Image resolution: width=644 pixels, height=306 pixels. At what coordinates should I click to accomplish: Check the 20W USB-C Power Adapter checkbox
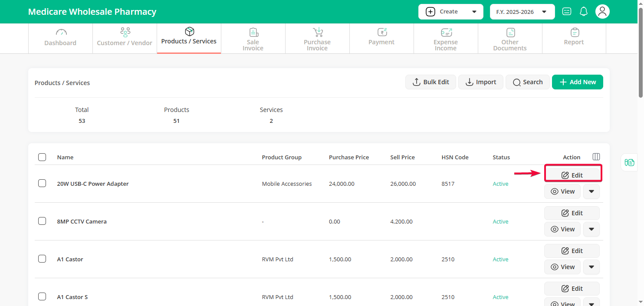pyautogui.click(x=42, y=183)
